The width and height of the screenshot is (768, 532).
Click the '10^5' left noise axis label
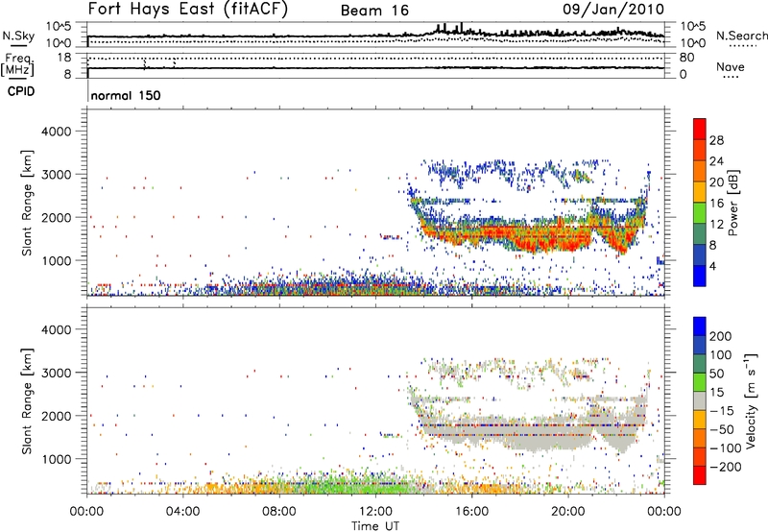59,26
